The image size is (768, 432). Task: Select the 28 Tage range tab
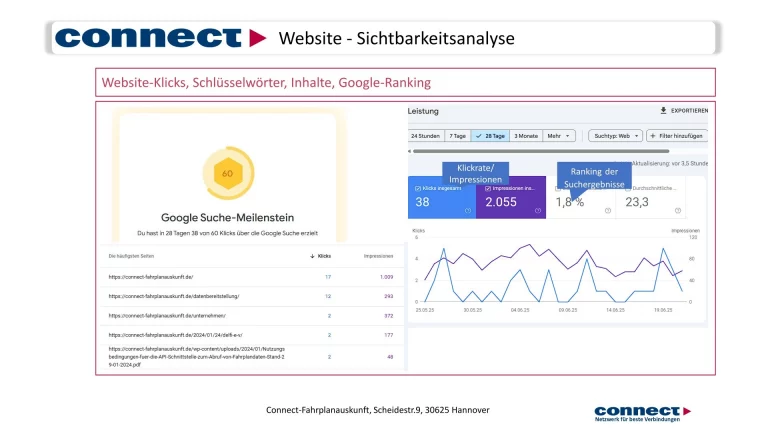pyautogui.click(x=490, y=136)
